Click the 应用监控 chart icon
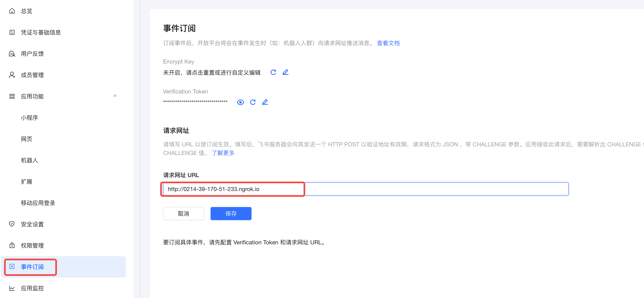 click(12, 288)
